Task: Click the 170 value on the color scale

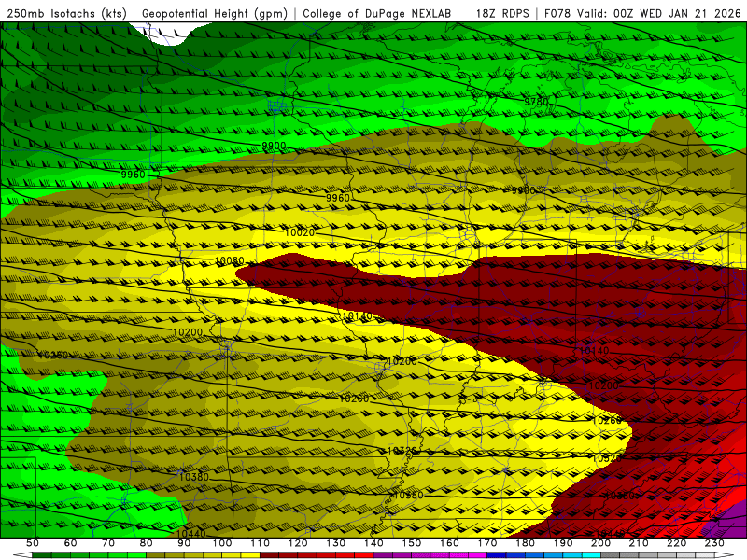Action: [x=487, y=543]
